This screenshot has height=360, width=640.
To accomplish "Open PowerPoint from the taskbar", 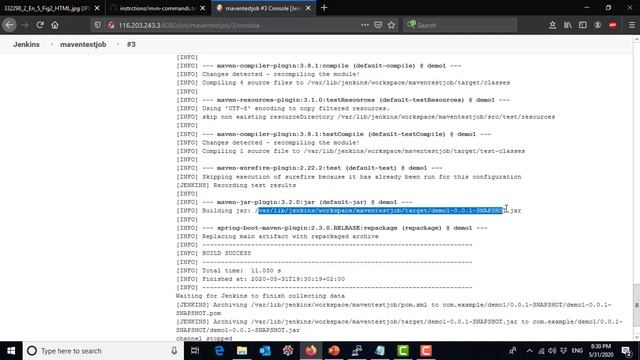I will pyautogui.click(x=334, y=351).
